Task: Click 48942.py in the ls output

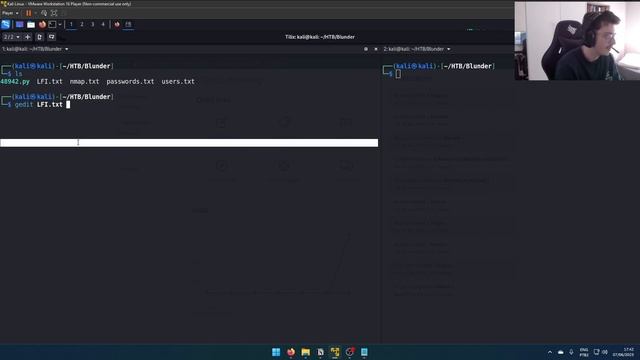Action: pyautogui.click(x=15, y=82)
